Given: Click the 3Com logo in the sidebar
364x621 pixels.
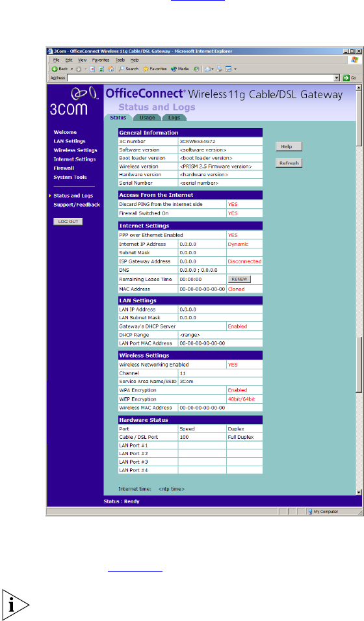Looking at the screenshot, I should (x=75, y=101).
